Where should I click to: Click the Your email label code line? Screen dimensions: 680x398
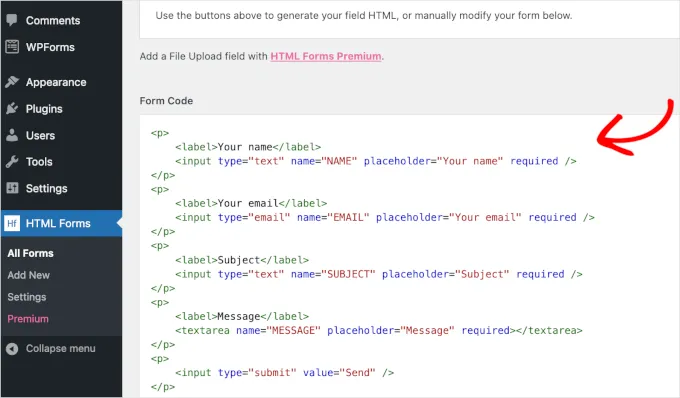click(251, 203)
